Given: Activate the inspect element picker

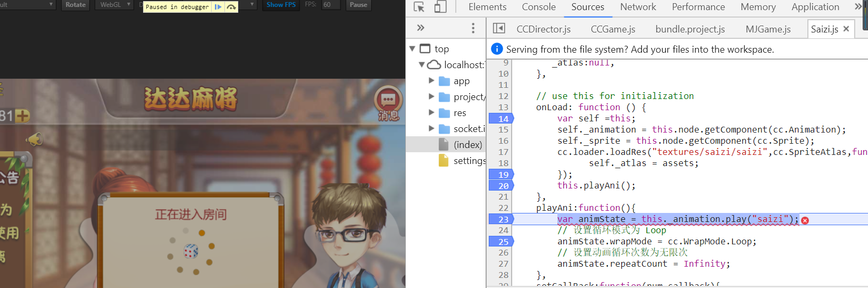Looking at the screenshot, I should 419,7.
